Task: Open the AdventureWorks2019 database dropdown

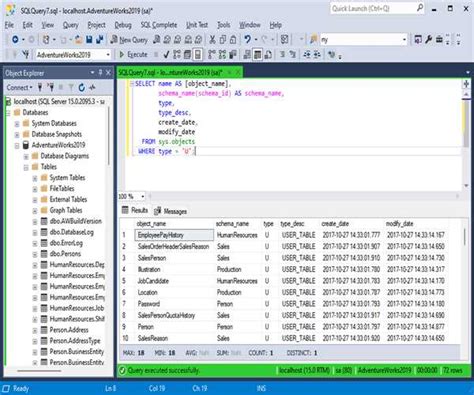Action: click(108, 55)
